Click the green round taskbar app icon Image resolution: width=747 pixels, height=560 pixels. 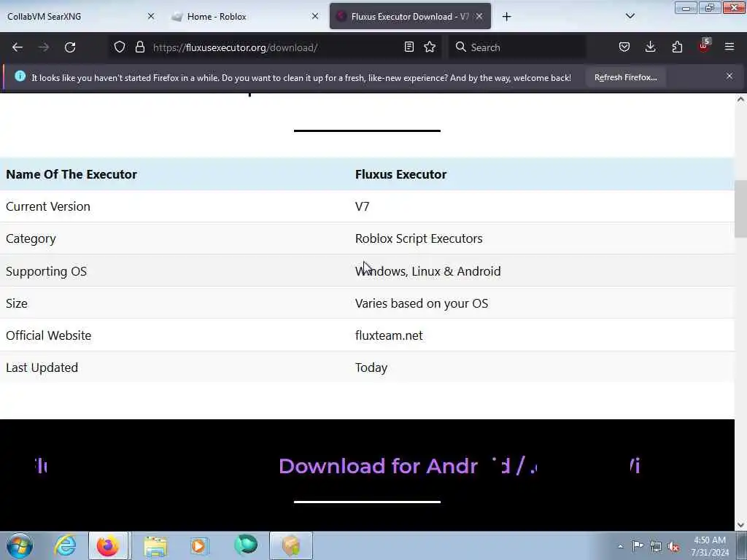[246, 545]
